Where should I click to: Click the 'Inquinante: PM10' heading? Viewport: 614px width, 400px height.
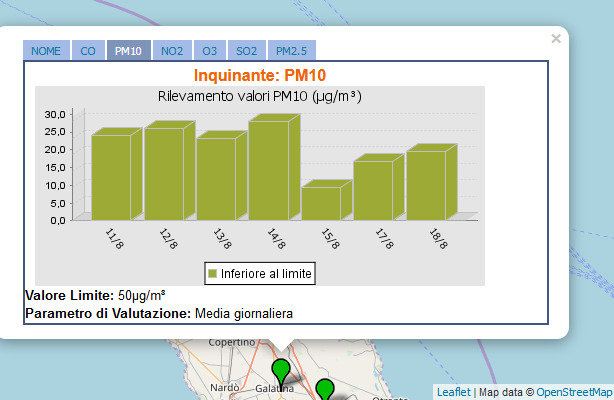click(x=260, y=75)
